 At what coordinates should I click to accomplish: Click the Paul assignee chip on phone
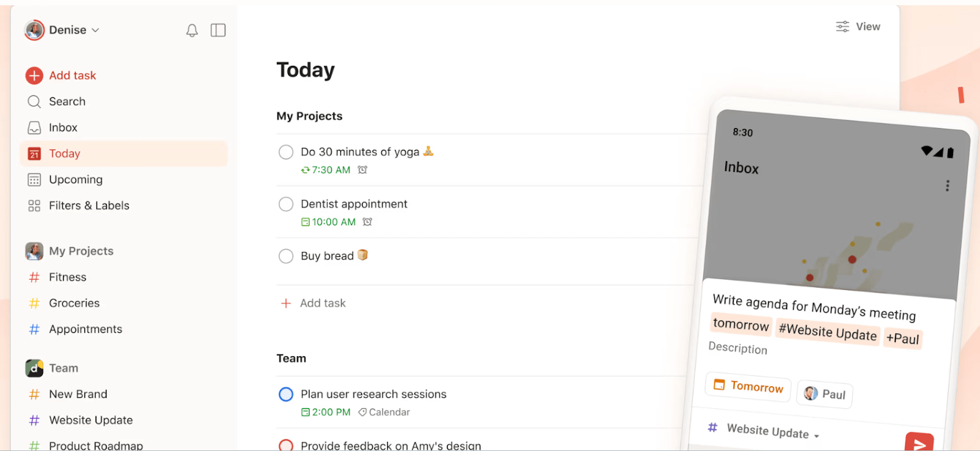click(x=824, y=394)
